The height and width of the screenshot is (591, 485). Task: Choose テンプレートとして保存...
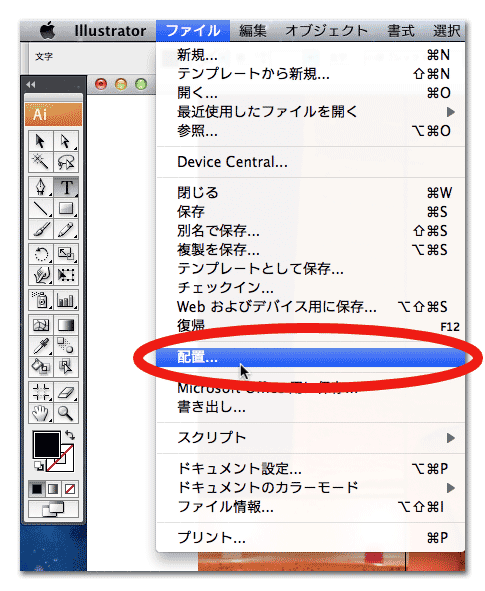click(311, 269)
